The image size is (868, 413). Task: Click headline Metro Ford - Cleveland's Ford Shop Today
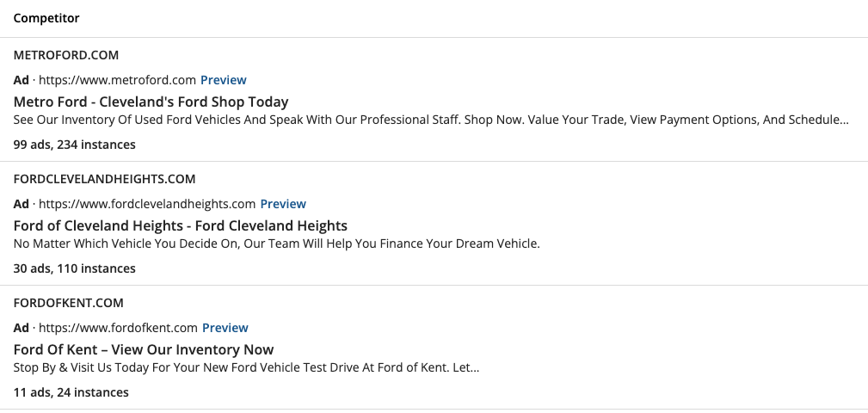click(151, 102)
